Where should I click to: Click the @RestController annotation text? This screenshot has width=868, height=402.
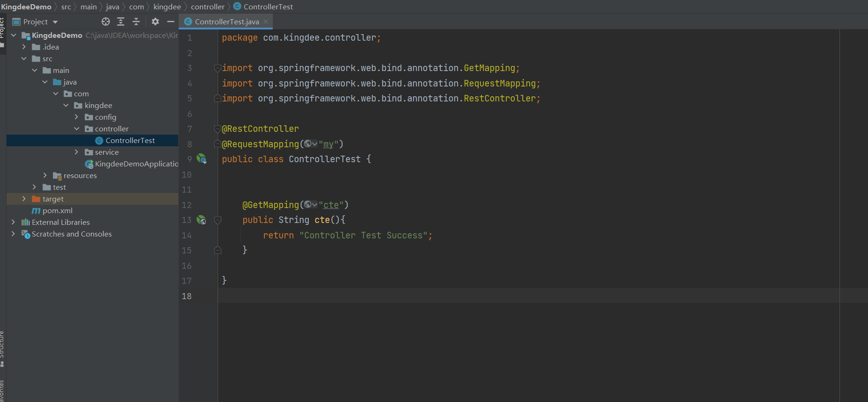click(260, 129)
